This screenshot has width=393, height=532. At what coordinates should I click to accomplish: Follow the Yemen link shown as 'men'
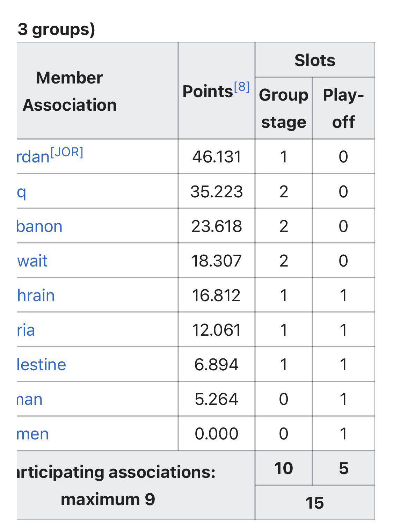tap(33, 434)
